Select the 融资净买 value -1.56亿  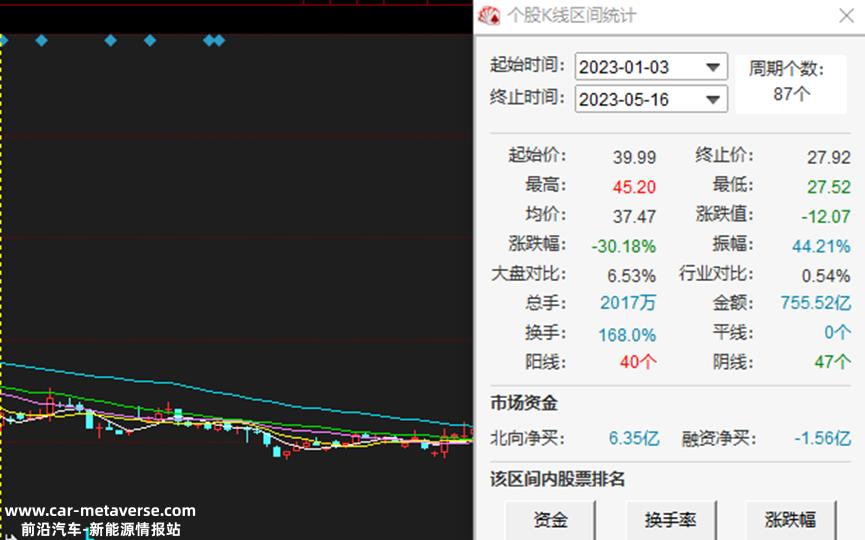point(823,439)
